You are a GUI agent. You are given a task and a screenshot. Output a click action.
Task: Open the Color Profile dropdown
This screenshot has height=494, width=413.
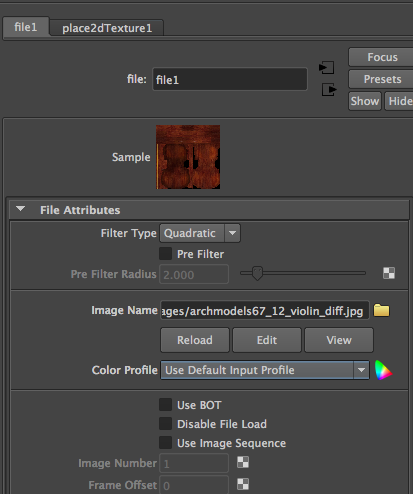(x=265, y=370)
